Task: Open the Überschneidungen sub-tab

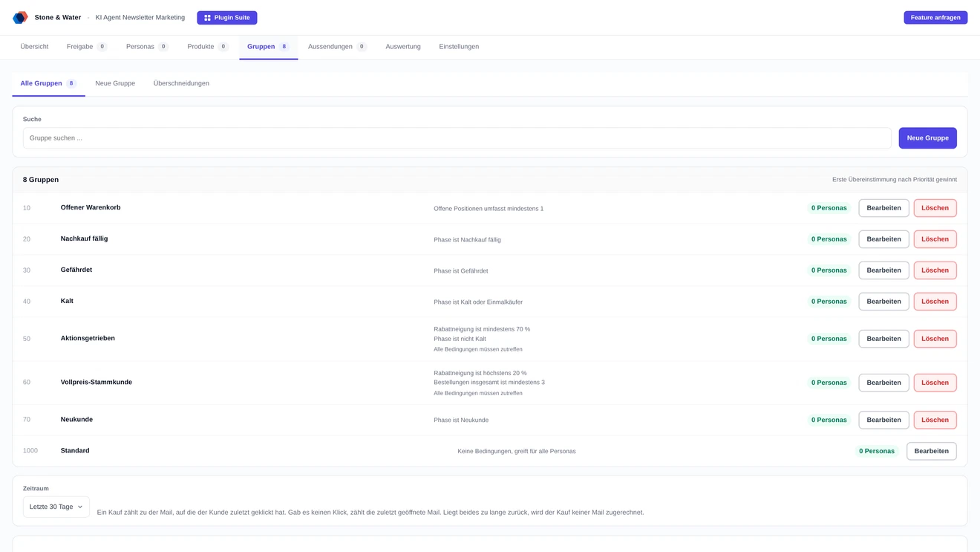Action: (181, 84)
